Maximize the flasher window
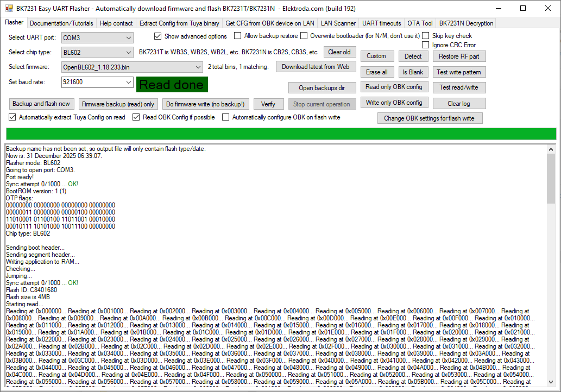The image size is (561, 392). tap(523, 8)
